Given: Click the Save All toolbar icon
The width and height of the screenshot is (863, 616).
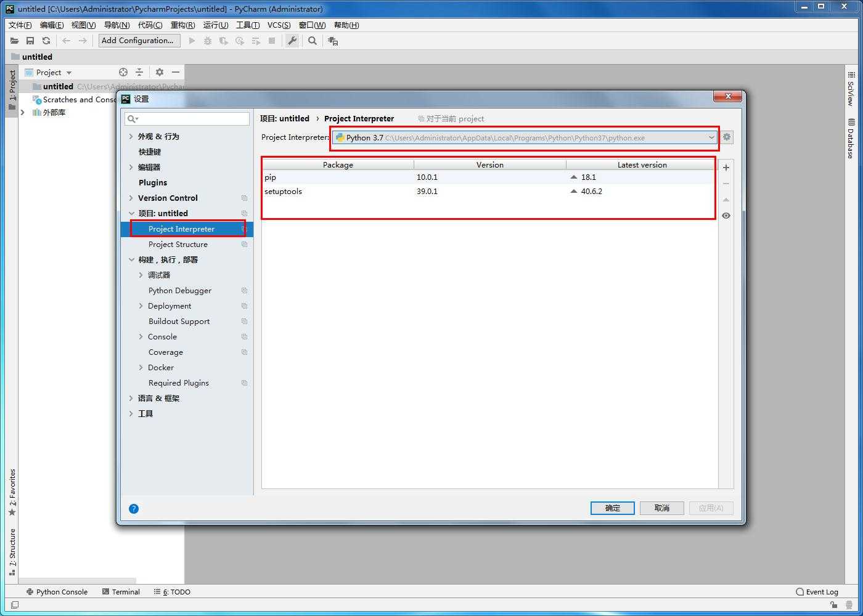Looking at the screenshot, I should coord(30,41).
